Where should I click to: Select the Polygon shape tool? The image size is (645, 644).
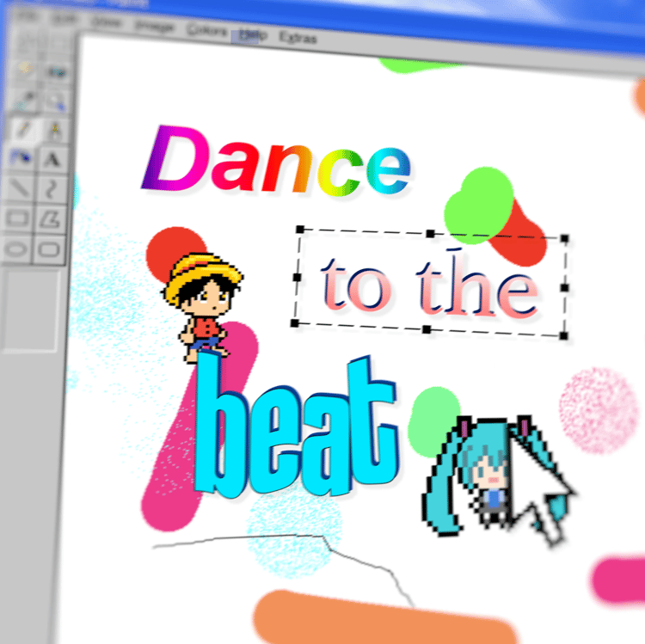[x=50, y=218]
